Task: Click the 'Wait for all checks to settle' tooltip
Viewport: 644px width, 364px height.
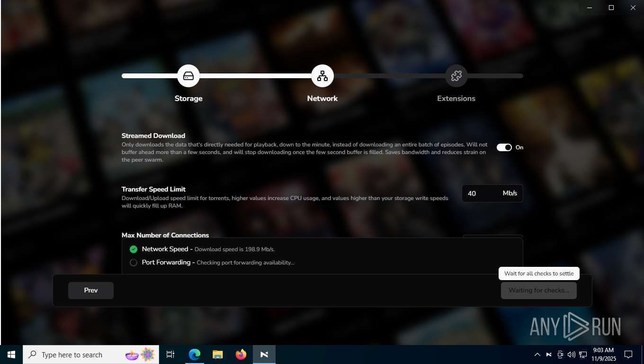Action: (x=539, y=273)
